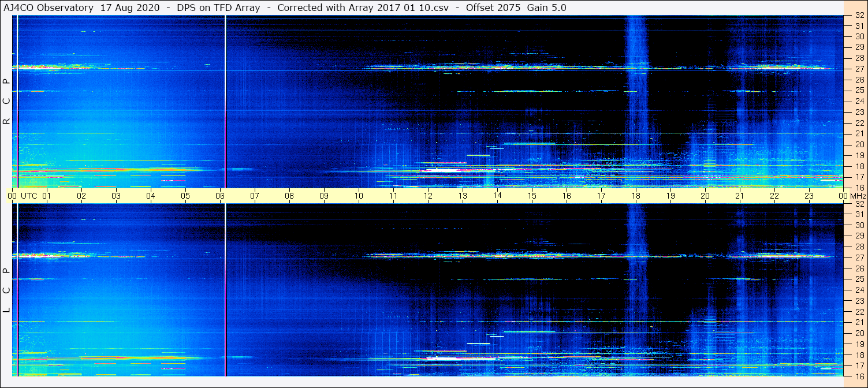Click hour 22 tick on the time axis
Screen dimensions: 868x388
coord(774,196)
